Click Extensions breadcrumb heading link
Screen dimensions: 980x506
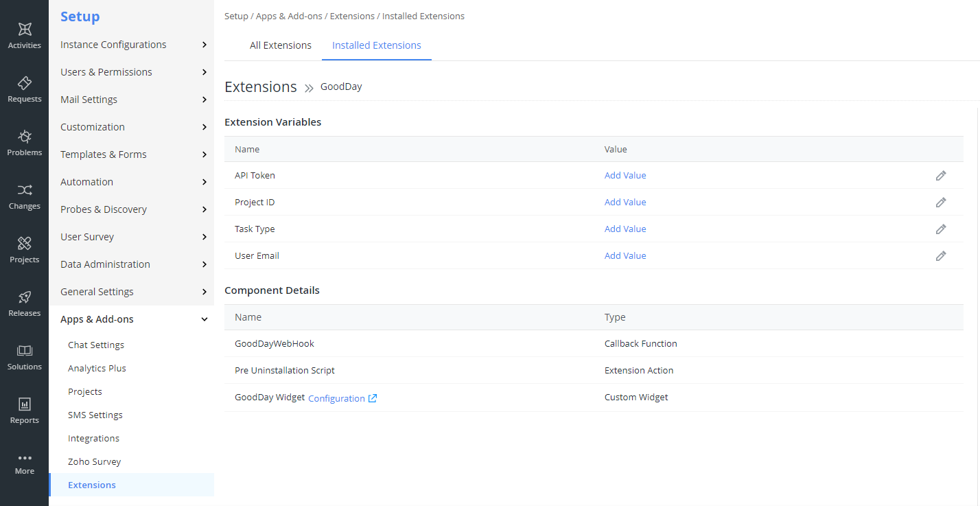(260, 87)
